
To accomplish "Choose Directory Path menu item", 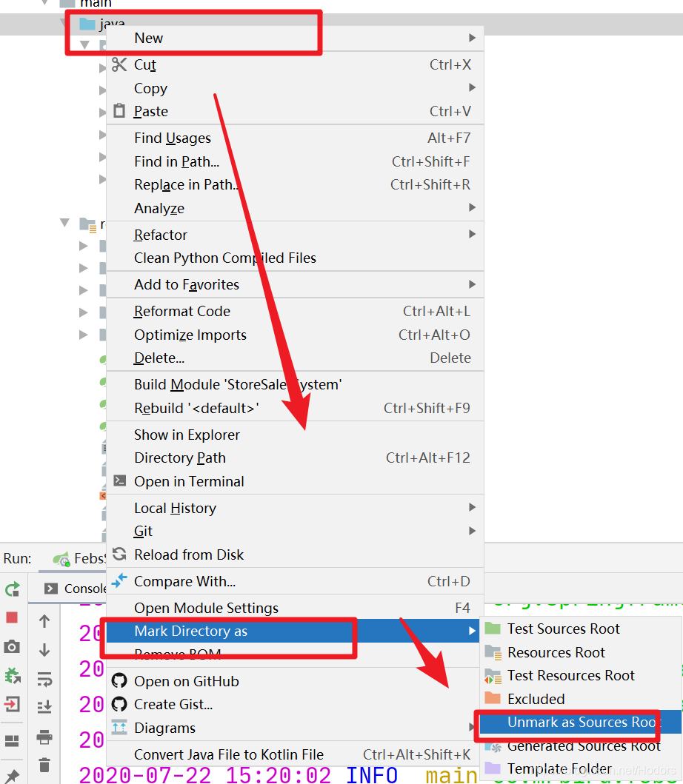I will pyautogui.click(x=296, y=458).
